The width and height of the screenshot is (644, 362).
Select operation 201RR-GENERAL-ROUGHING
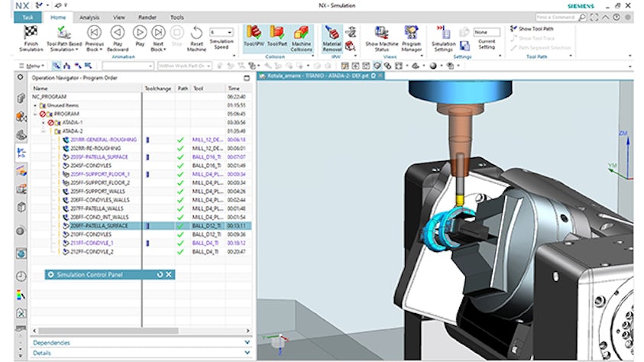pos(103,140)
